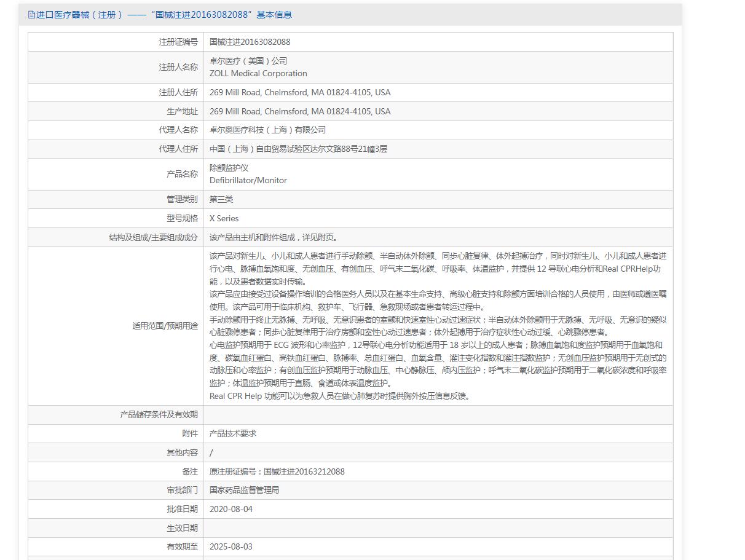This screenshot has width=745, height=560.
Task: Select text 原注册证编号：国械注进20163212088
Action: point(277,471)
